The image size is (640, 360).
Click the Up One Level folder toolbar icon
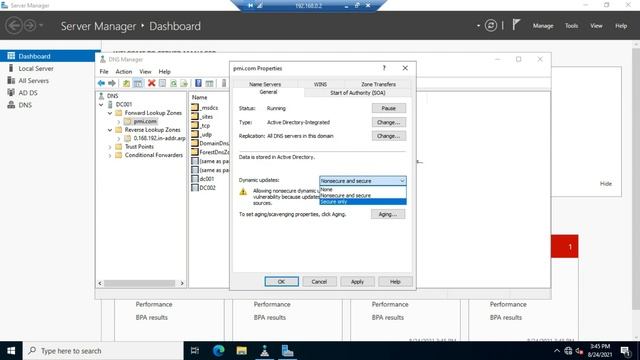pos(127,83)
